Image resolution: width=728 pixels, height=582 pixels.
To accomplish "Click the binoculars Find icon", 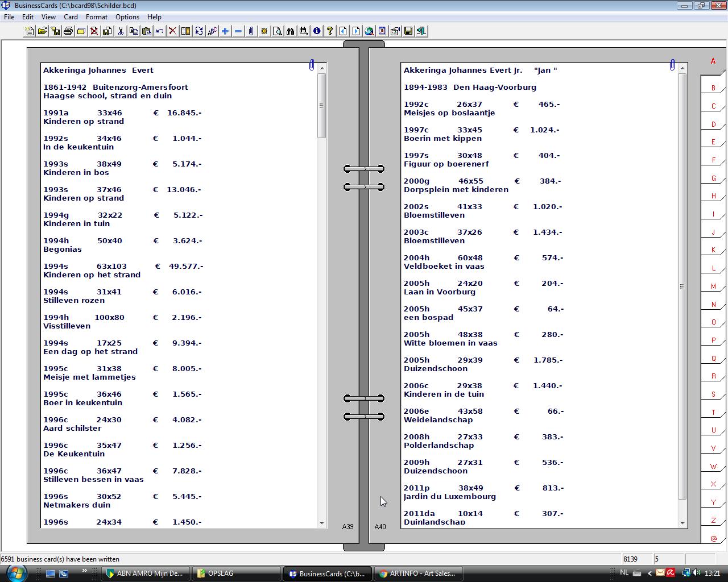I will [x=291, y=31].
